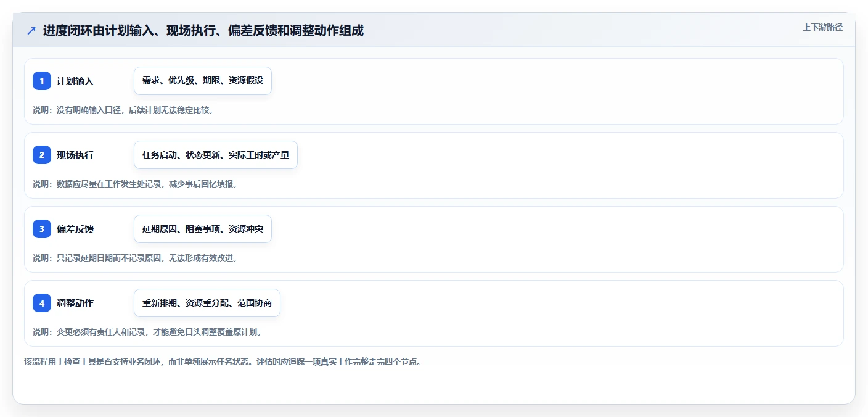
Task: Click the note 没有明确输入口径，后续计划无法稳定比较
Action: click(134, 110)
